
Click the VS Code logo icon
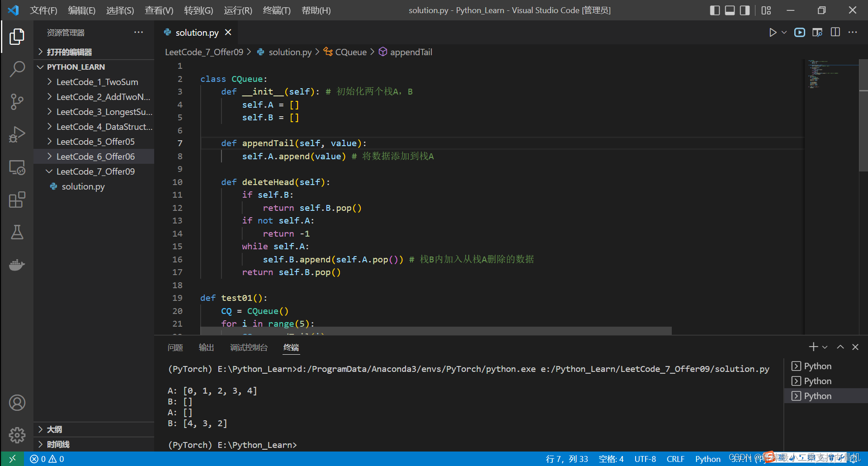point(13,10)
